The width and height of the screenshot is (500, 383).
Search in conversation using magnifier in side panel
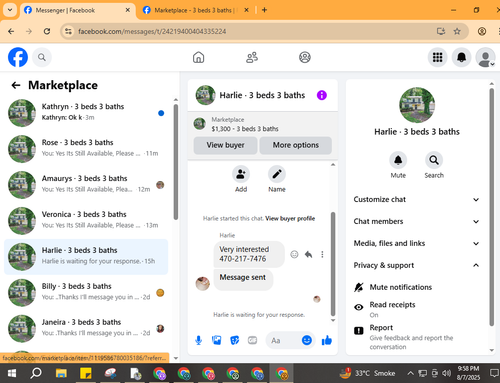(x=434, y=160)
